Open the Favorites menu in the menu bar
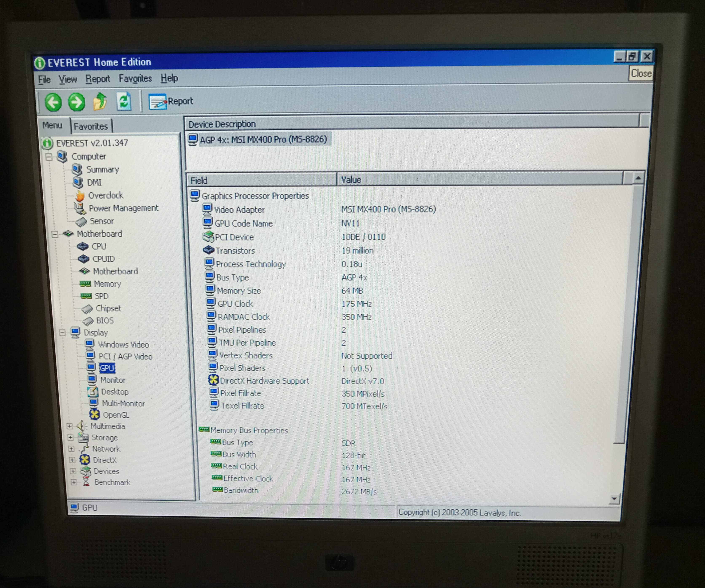 [x=135, y=79]
